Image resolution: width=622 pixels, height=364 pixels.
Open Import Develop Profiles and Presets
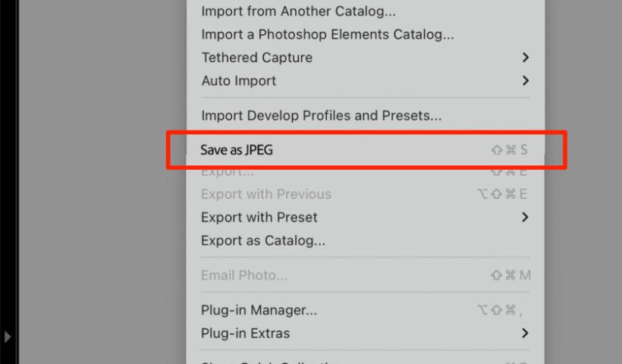pyautogui.click(x=321, y=116)
